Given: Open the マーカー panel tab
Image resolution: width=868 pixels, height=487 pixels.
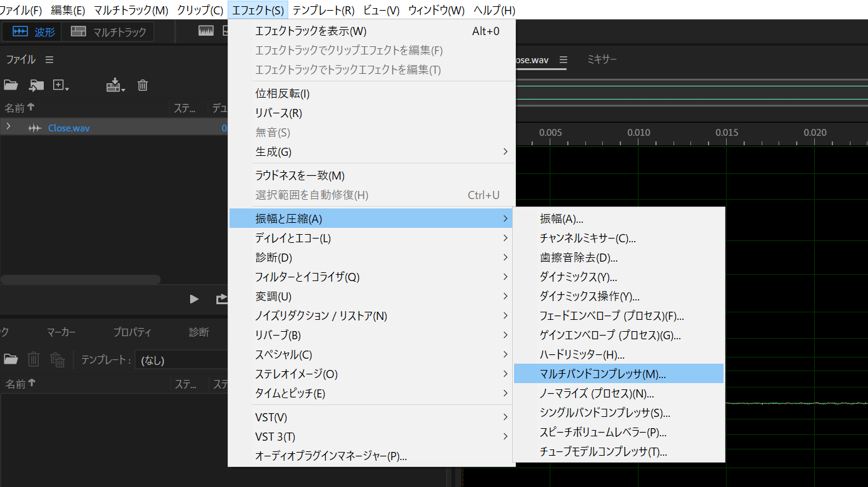Looking at the screenshot, I should [x=61, y=332].
